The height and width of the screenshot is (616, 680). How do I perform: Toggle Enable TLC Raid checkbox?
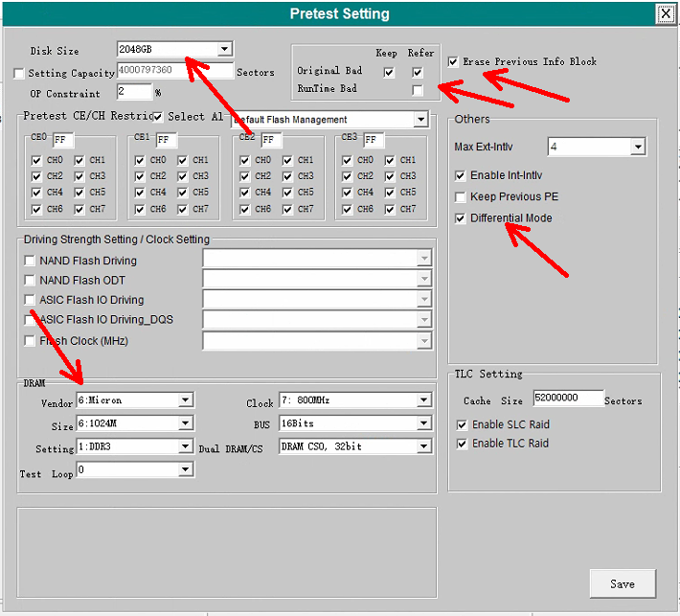click(462, 444)
